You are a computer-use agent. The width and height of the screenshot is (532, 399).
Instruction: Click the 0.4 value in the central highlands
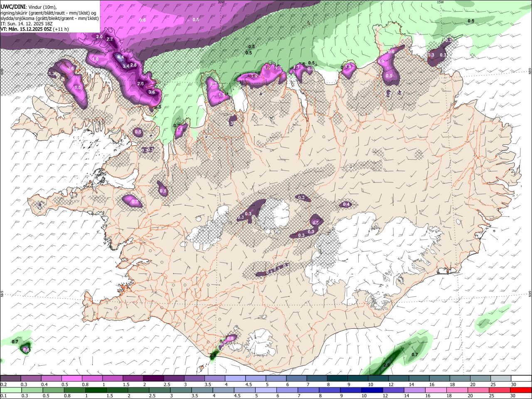[346, 204]
